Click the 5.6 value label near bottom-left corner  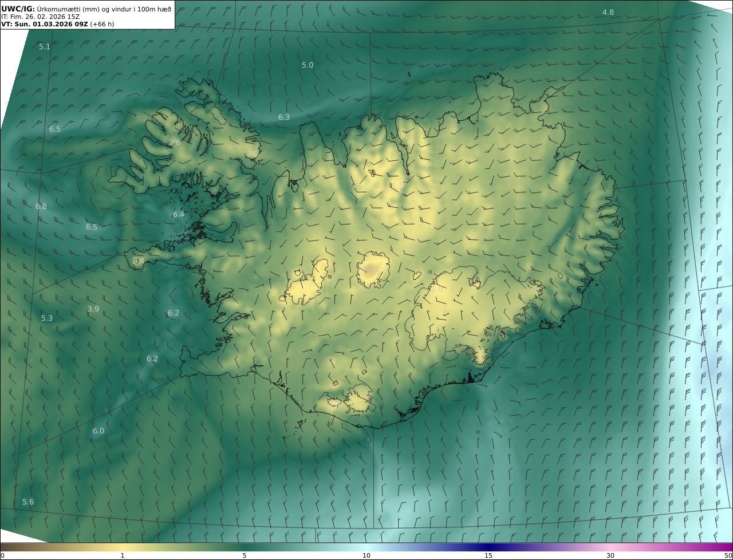pyautogui.click(x=28, y=502)
